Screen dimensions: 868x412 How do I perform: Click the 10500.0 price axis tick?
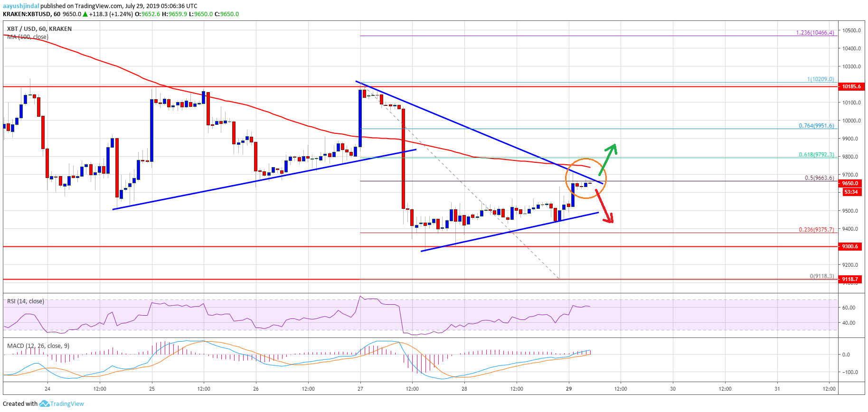coord(852,30)
